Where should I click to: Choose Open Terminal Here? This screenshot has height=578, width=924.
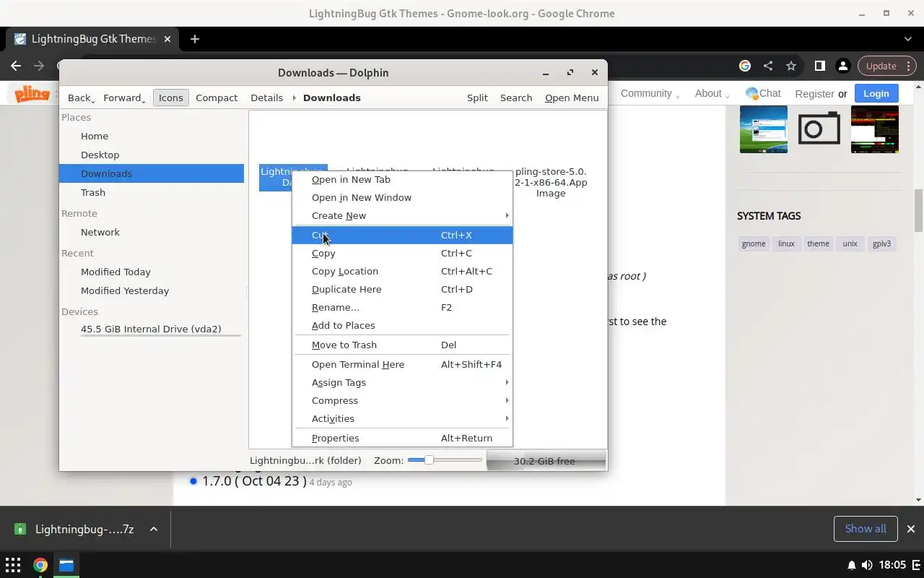[402, 364]
